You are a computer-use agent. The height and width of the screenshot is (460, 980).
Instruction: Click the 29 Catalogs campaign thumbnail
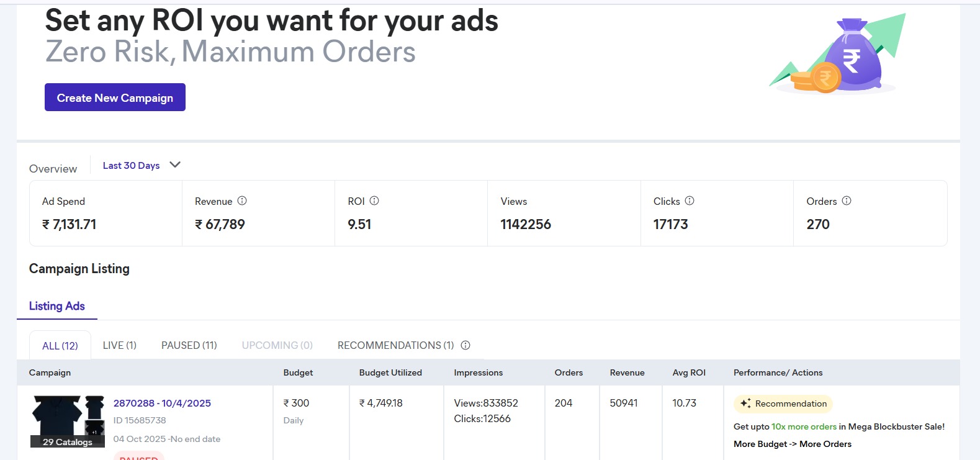(68, 421)
